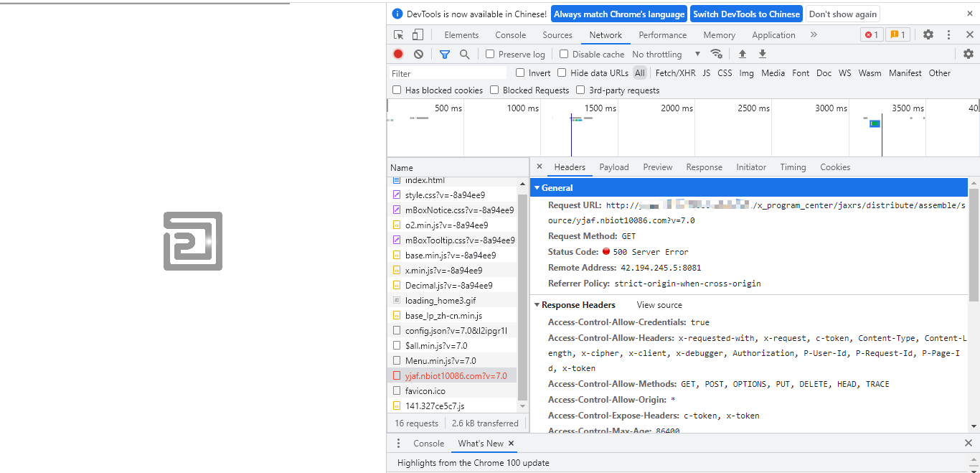
Task: Click the record network log button
Action: point(398,54)
